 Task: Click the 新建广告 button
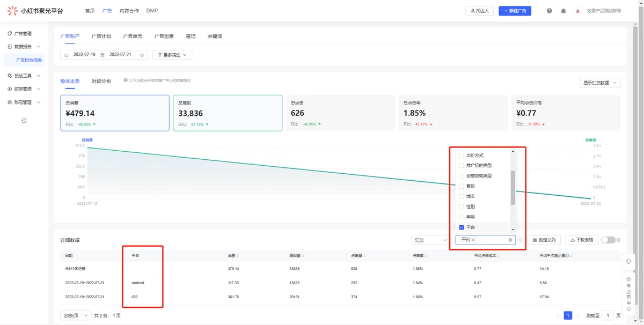click(515, 11)
